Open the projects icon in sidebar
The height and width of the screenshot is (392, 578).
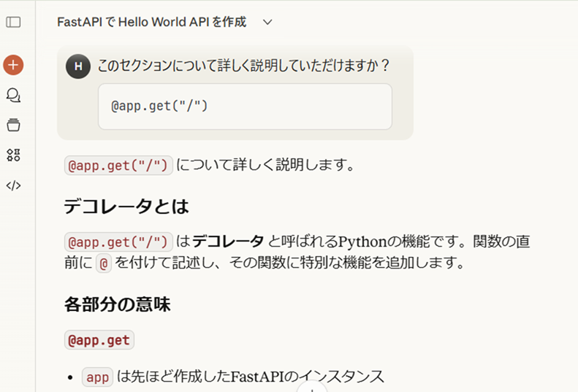point(13,125)
